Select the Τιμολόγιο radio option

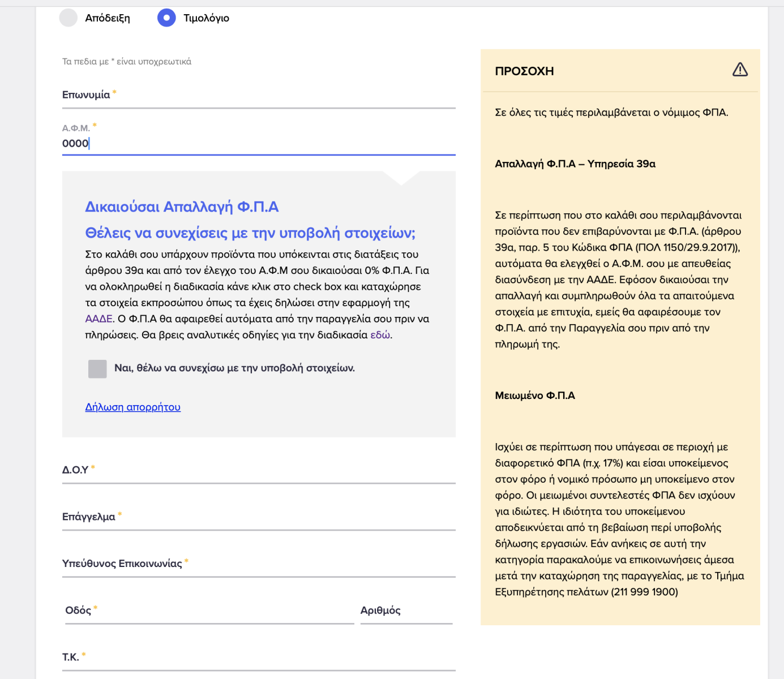(x=166, y=18)
